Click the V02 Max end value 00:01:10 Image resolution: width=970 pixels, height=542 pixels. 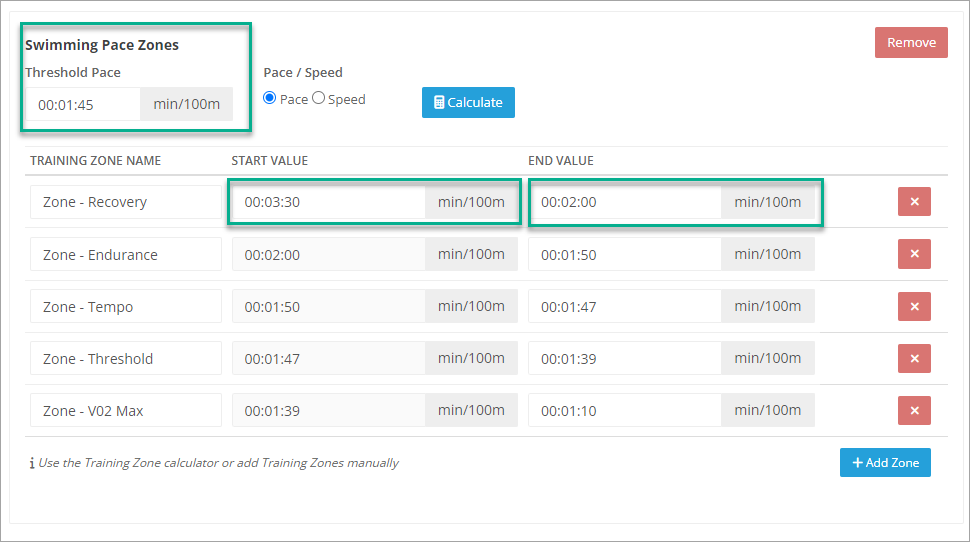625,410
